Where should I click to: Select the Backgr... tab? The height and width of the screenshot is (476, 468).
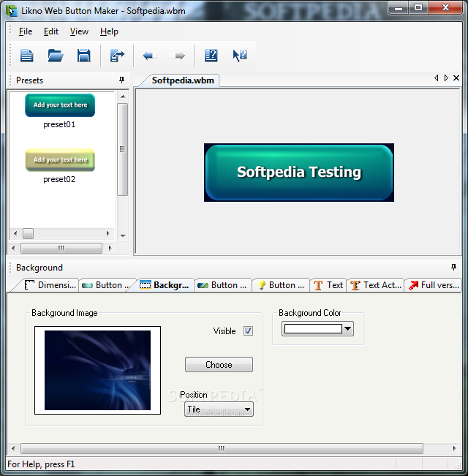coord(165,285)
